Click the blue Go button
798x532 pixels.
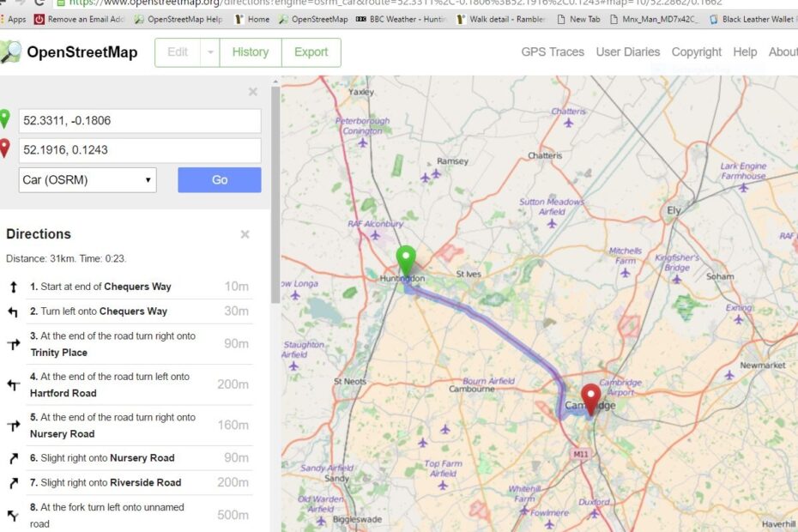(220, 180)
